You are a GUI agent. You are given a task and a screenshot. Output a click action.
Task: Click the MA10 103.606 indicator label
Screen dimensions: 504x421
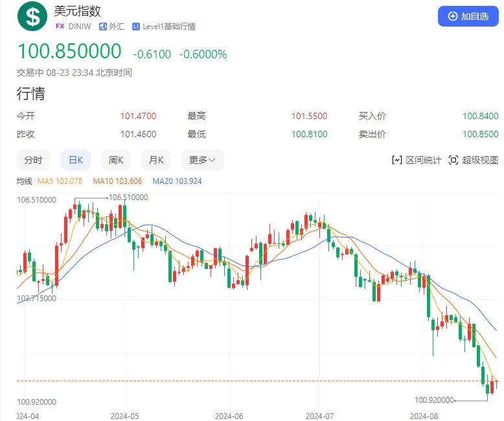[117, 181]
